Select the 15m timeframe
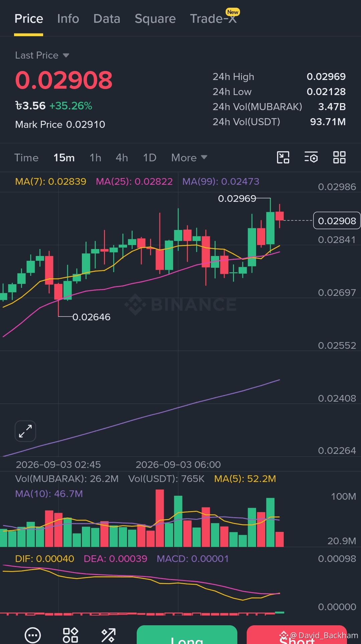The height and width of the screenshot is (644, 361). 64,158
